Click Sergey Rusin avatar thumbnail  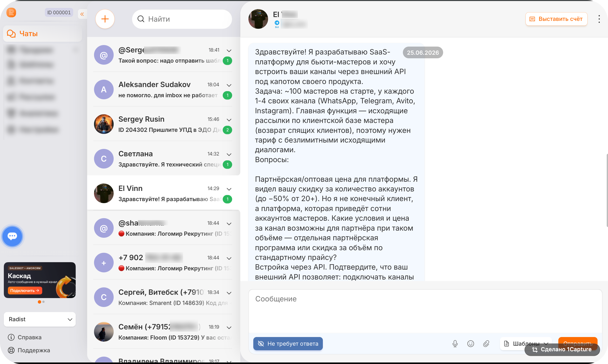pos(104,124)
